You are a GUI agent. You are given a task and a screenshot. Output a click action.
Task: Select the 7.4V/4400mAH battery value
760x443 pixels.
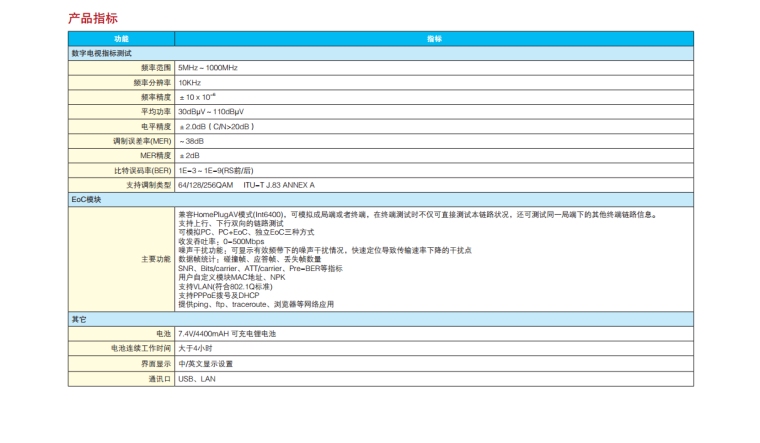232,333
